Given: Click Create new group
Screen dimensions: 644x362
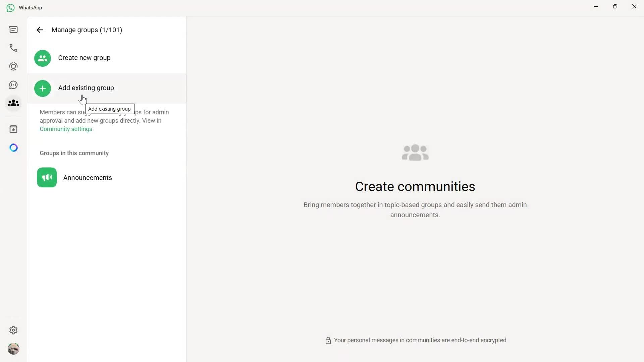Looking at the screenshot, I should (84, 58).
